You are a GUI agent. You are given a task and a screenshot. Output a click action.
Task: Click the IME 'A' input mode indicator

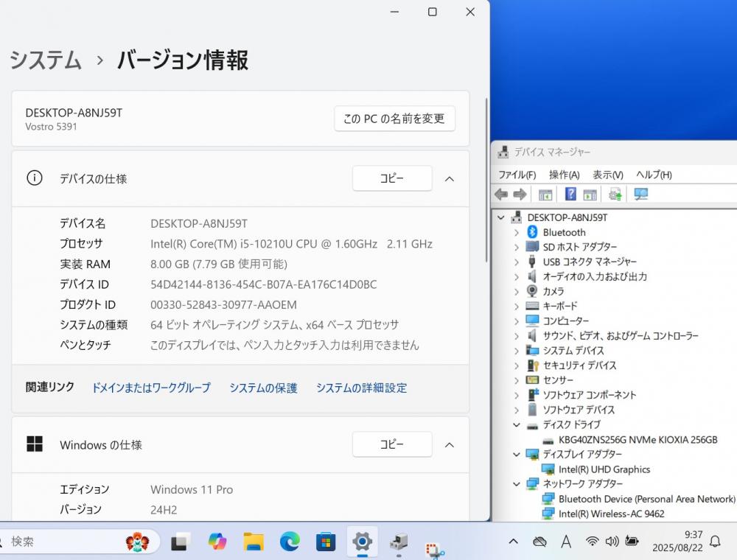pyautogui.click(x=566, y=542)
